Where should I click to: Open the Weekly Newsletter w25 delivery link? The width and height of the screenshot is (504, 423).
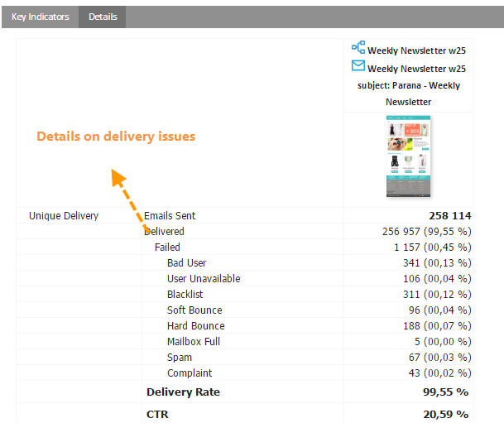pyautogui.click(x=416, y=69)
